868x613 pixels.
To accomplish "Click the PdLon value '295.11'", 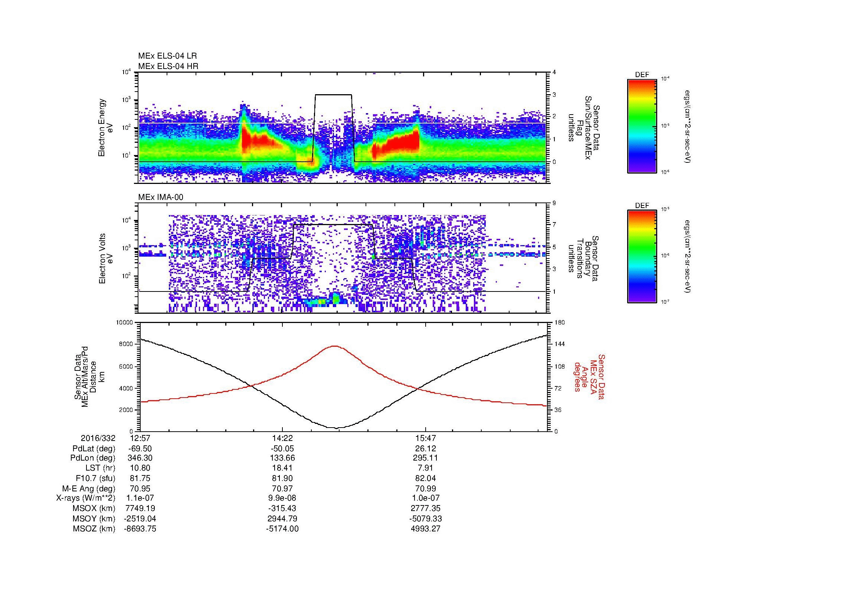I will (x=426, y=458).
